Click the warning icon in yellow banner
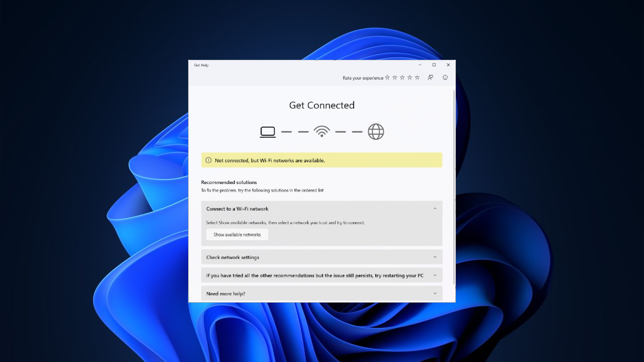Viewport: 644px width, 362px height. (209, 160)
